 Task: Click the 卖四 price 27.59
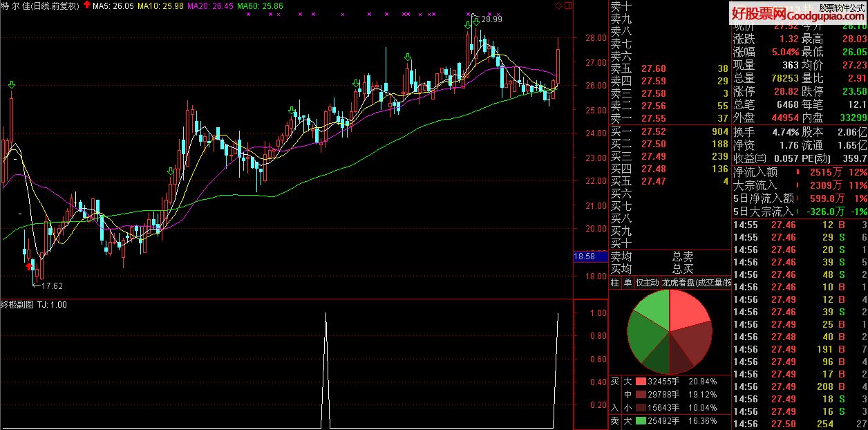click(653, 81)
